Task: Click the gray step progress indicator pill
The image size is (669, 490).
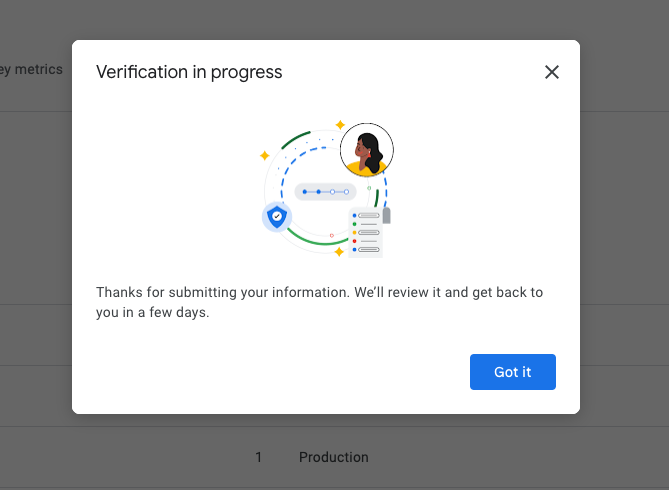Action: 325,191
